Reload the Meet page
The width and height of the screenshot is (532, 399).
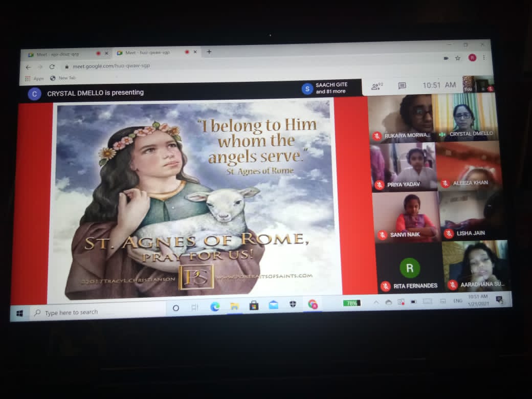[52, 67]
